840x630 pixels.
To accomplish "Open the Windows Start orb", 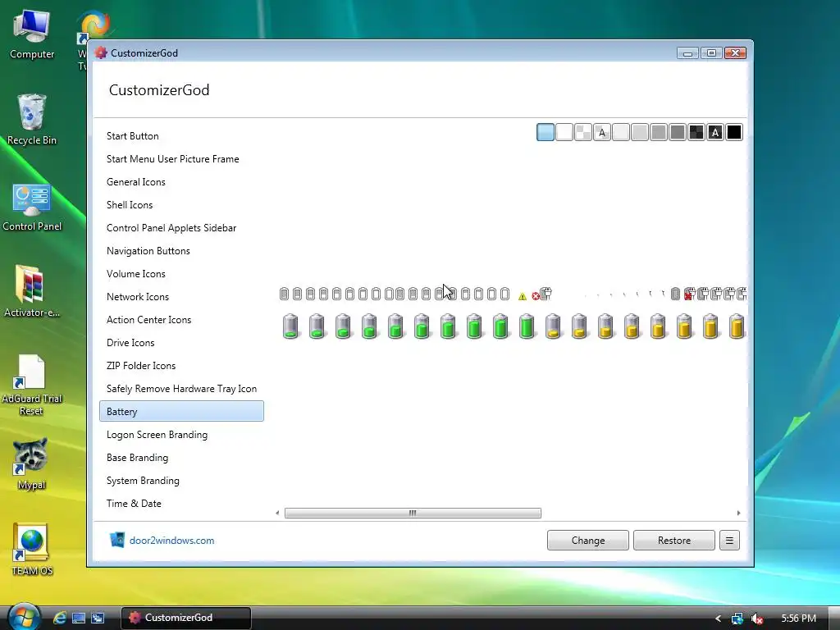I will pos(24,617).
